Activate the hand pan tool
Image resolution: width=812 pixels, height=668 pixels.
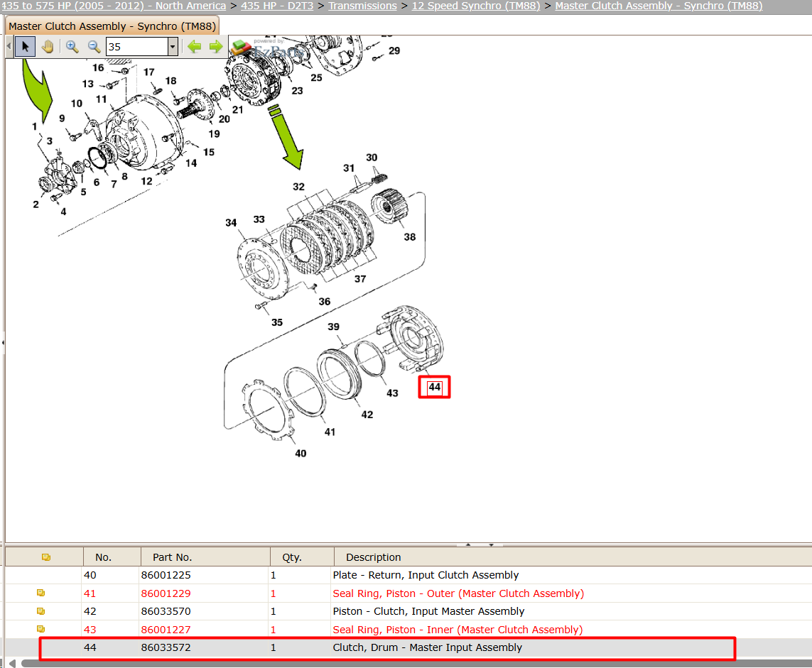pos(48,47)
